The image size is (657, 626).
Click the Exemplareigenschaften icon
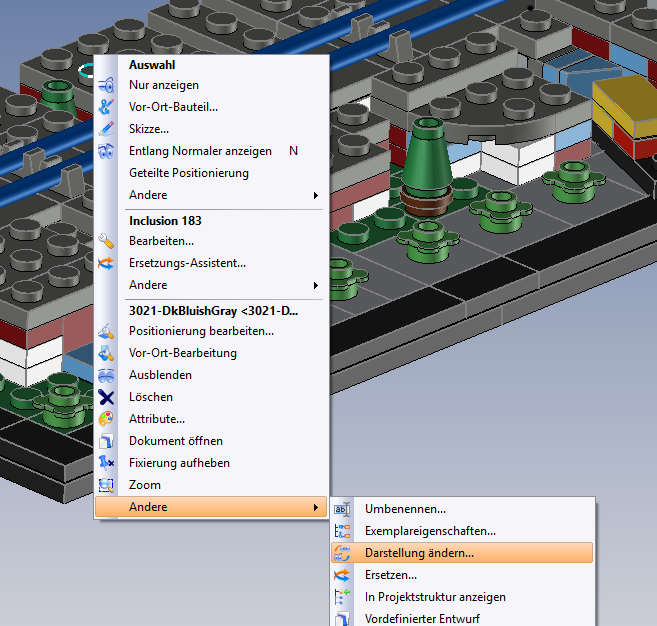[342, 531]
